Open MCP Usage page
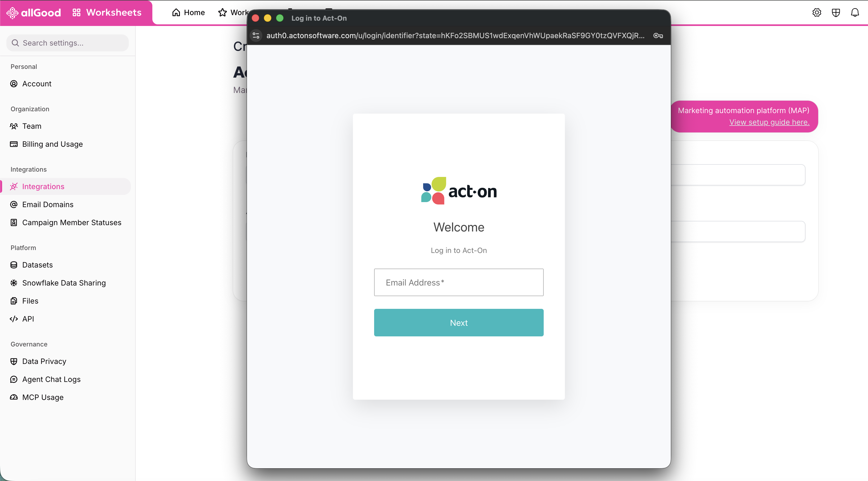Image resolution: width=868 pixels, height=481 pixels. (65, 398)
